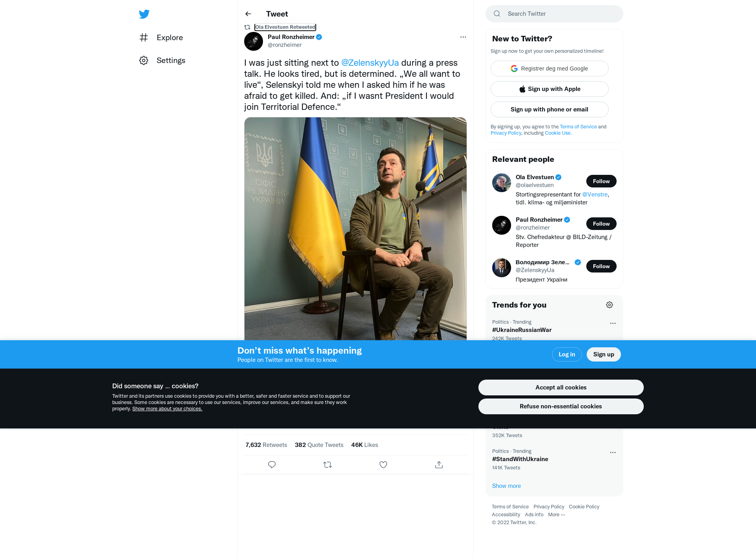Open Trends settings gear icon
This screenshot has height=558, width=756.
610,305
